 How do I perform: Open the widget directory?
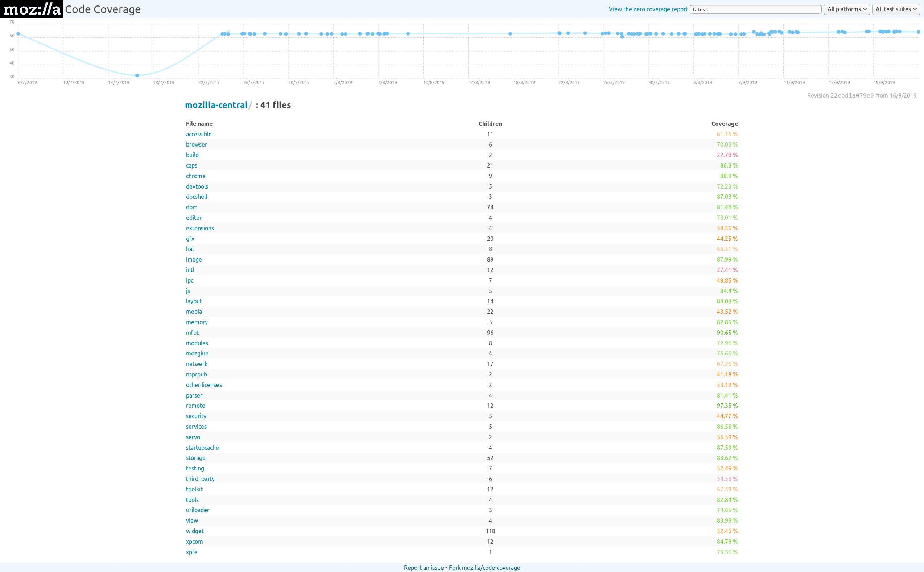tap(195, 531)
